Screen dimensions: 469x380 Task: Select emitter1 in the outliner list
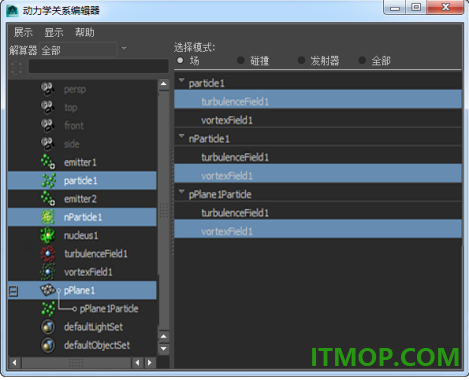82,162
